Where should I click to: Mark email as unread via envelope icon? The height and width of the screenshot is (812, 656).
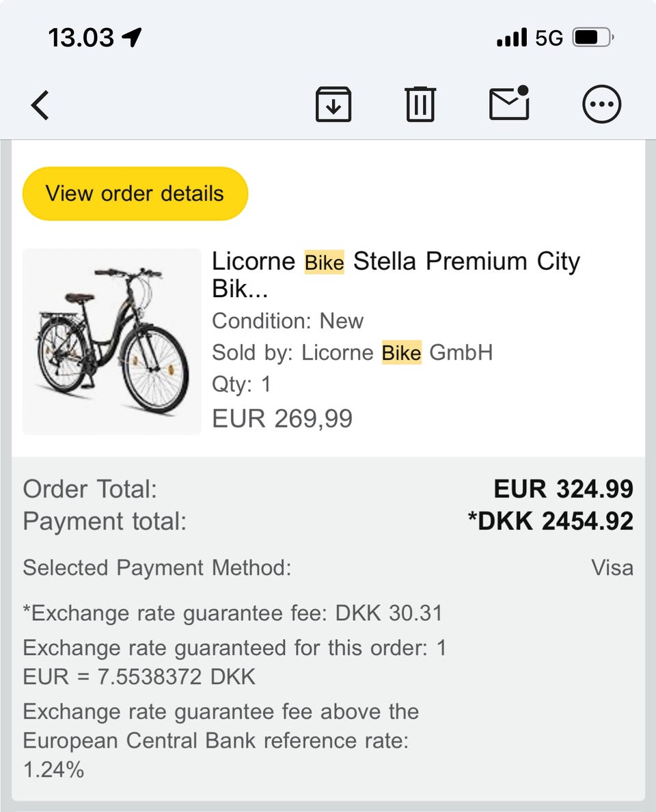pos(510,104)
